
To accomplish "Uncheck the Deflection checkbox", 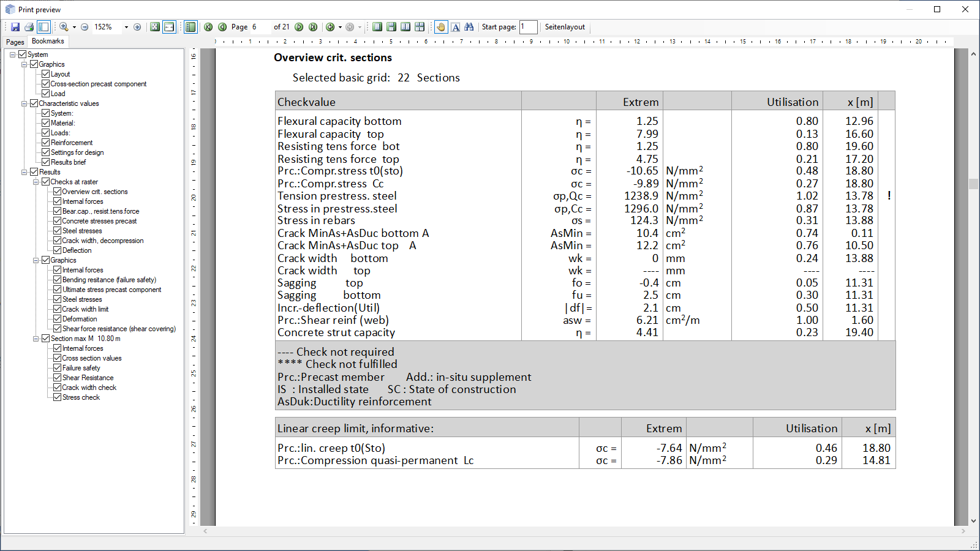I will pos(57,250).
